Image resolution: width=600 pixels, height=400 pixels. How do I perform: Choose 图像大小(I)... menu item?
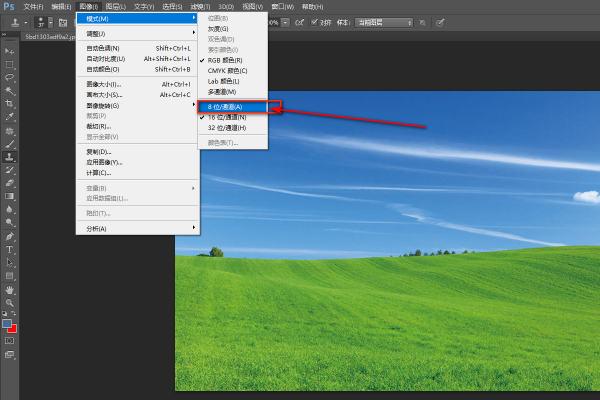point(137,84)
